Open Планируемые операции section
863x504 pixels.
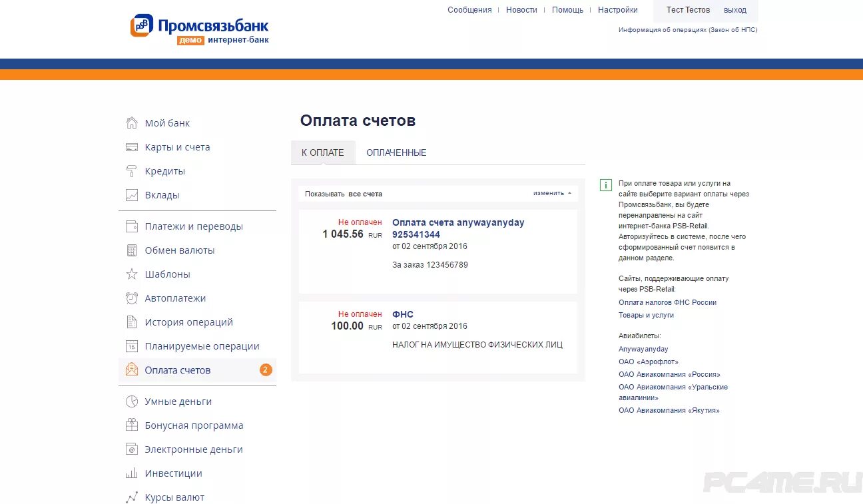click(x=202, y=346)
